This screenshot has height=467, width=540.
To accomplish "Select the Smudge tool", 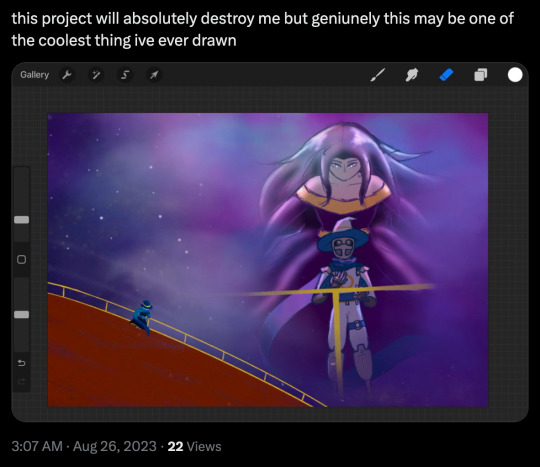I will 412,75.
